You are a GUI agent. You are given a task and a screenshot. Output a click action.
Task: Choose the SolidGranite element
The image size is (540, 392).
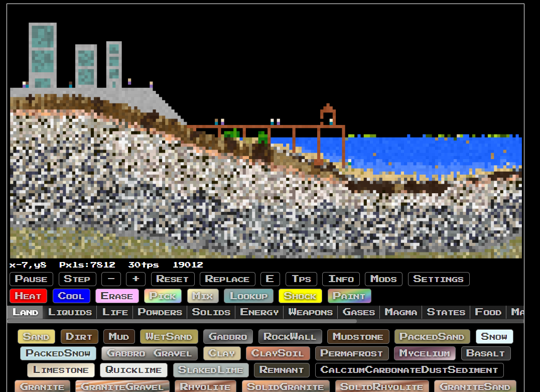coord(286,386)
